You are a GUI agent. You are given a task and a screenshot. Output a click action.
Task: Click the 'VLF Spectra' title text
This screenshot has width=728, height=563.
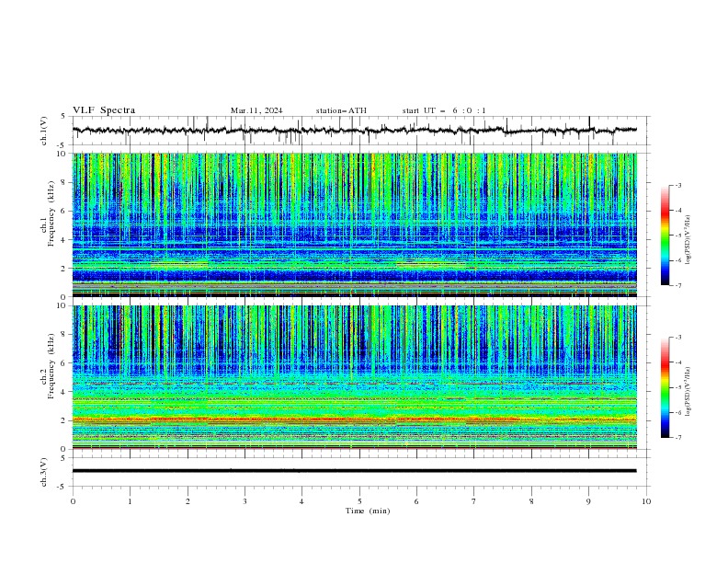(x=104, y=110)
